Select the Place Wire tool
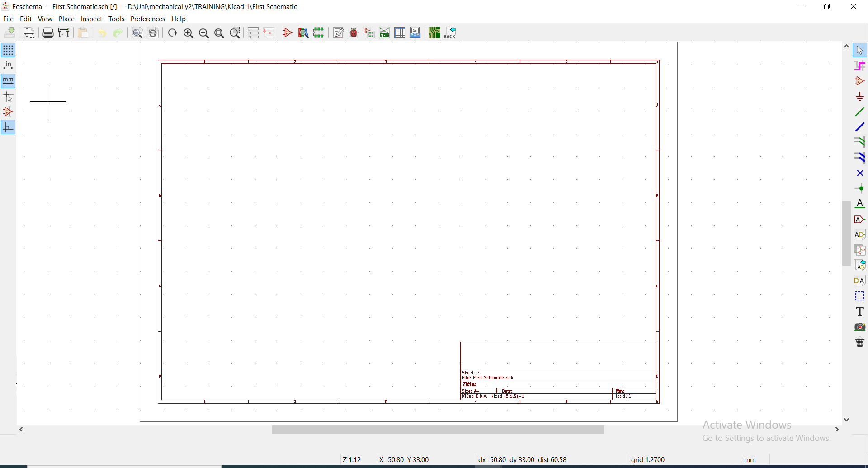868x468 pixels. pos(861,111)
